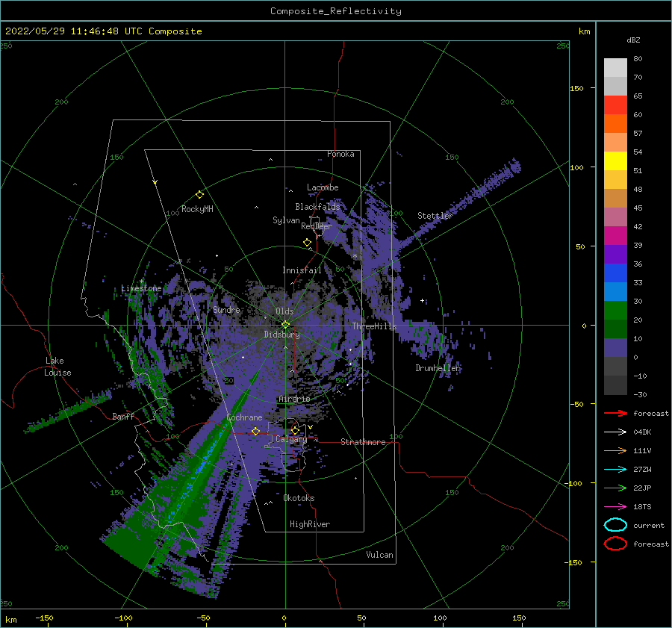Click the yellow diamond marker below Cochrane
Screen dimensions: 672x628
coord(256,431)
